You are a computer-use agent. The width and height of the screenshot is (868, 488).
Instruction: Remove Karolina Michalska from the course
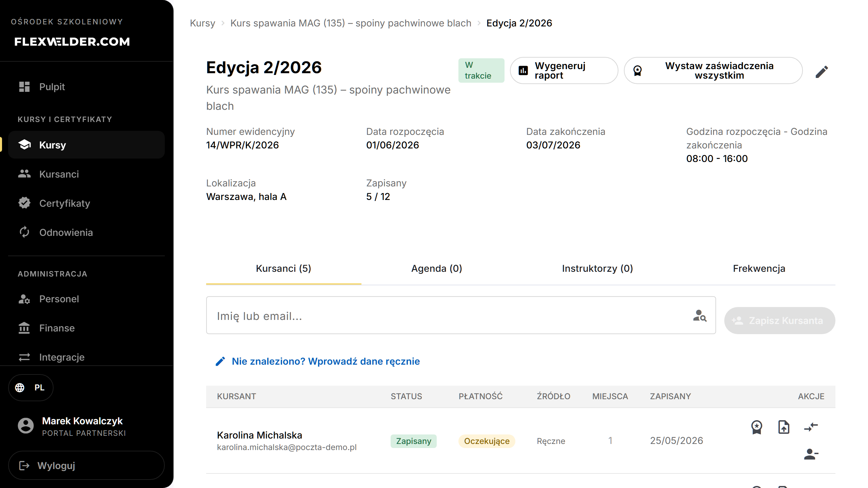[811, 454]
